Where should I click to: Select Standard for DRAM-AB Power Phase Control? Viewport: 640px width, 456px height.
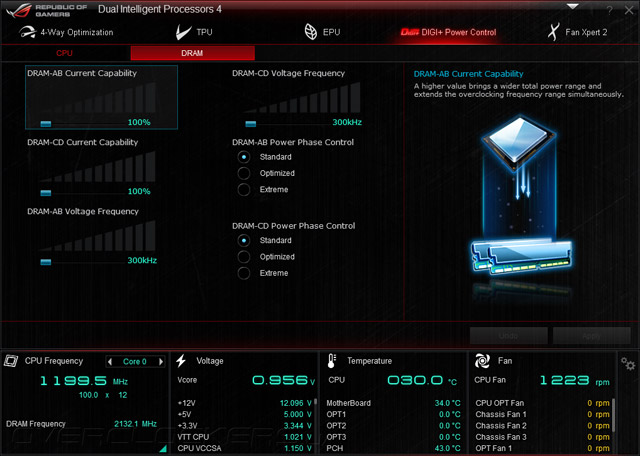coord(244,157)
